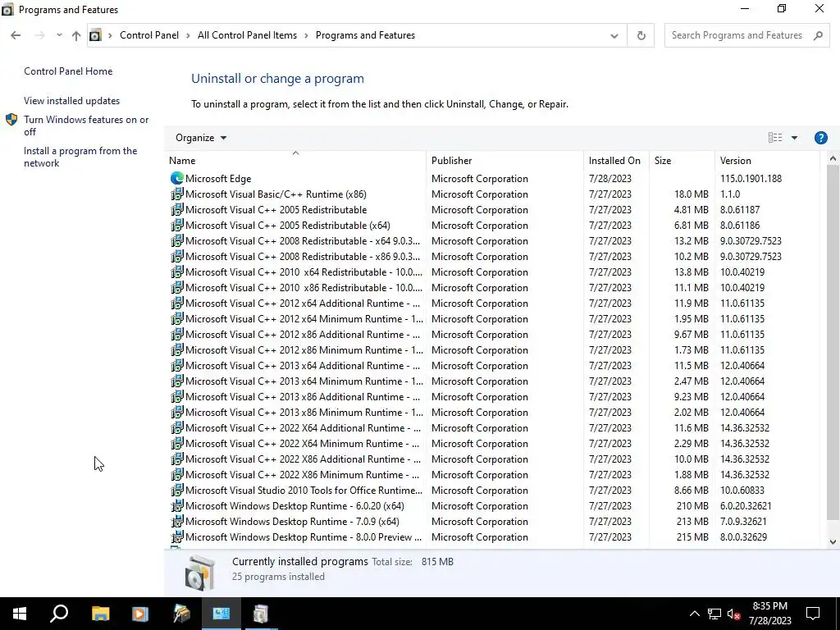840x630 pixels.
Task: Sort by Size column header
Action: pos(682,160)
